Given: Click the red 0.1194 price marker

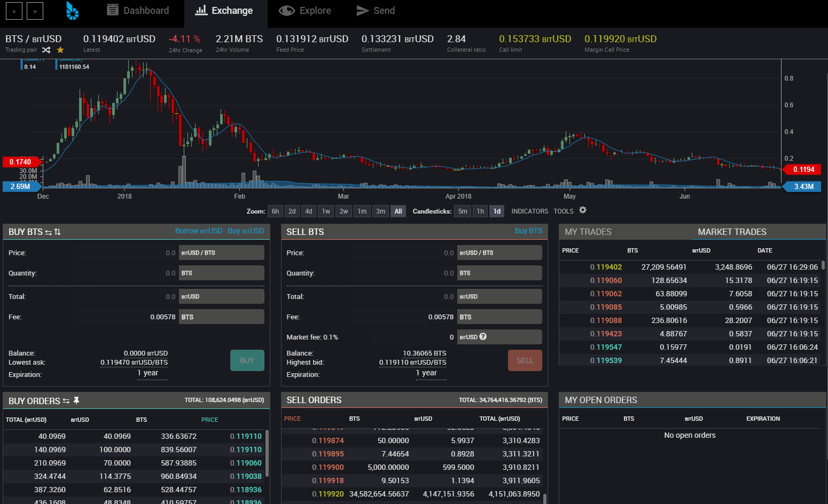Looking at the screenshot, I should point(801,169).
